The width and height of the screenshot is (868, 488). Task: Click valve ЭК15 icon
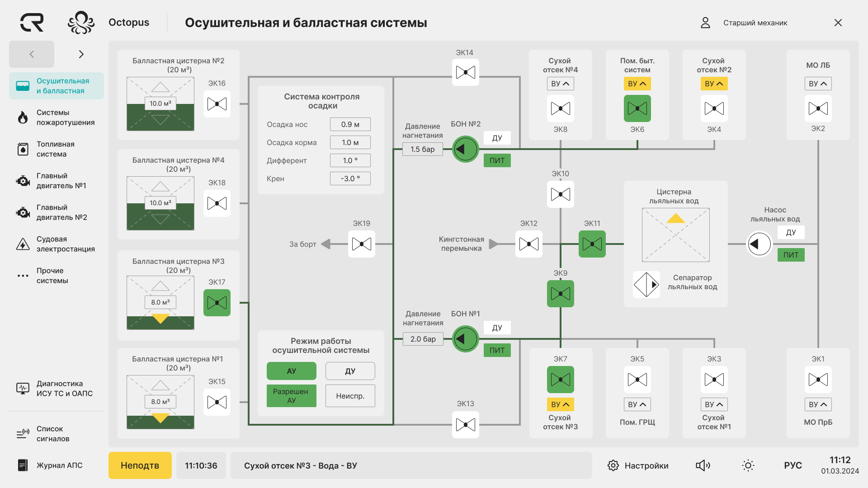pos(217,402)
